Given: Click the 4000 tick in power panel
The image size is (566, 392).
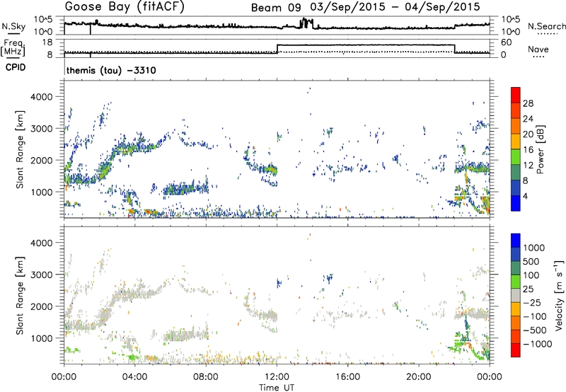Looking at the screenshot, I should [x=41, y=97].
